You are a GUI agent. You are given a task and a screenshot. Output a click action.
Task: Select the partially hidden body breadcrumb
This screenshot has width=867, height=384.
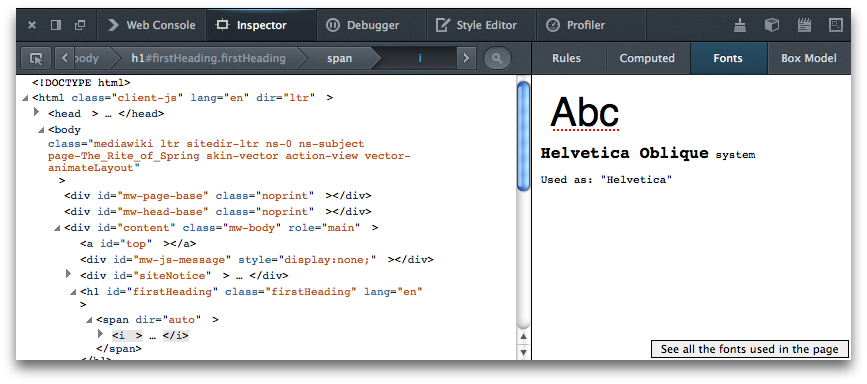(87, 58)
